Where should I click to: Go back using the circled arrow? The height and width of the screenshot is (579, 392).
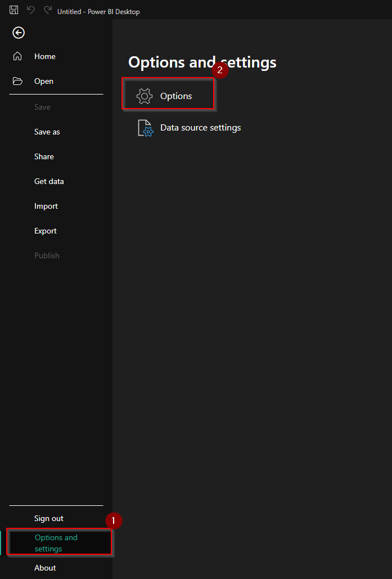click(19, 33)
